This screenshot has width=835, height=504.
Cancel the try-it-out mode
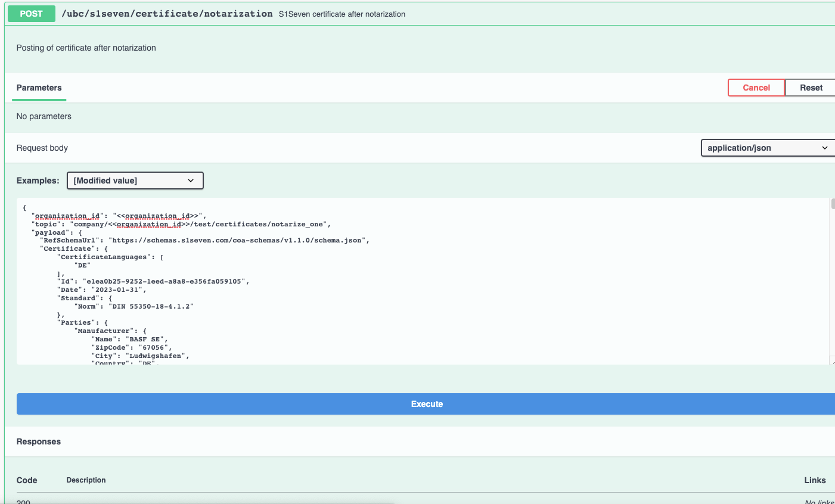click(x=756, y=88)
